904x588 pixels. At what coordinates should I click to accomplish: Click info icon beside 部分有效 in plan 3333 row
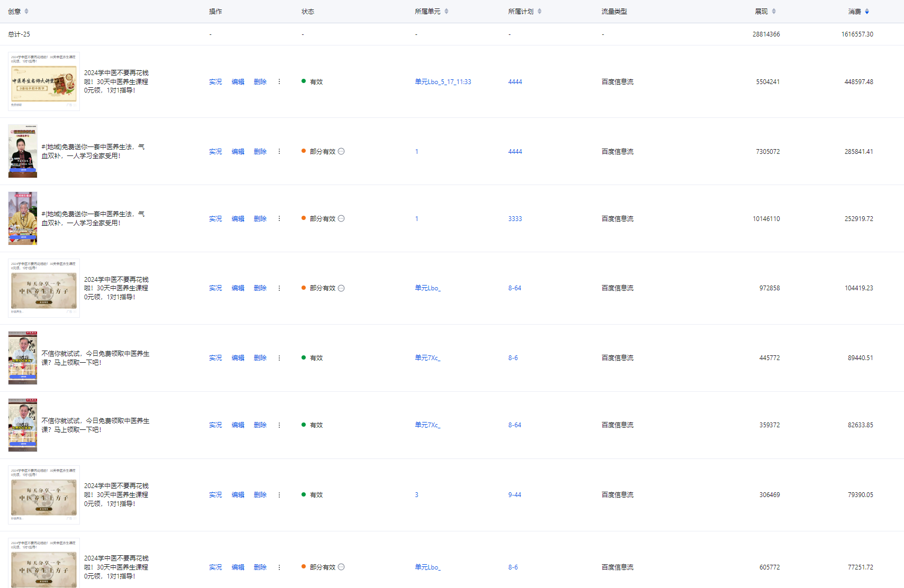point(341,219)
